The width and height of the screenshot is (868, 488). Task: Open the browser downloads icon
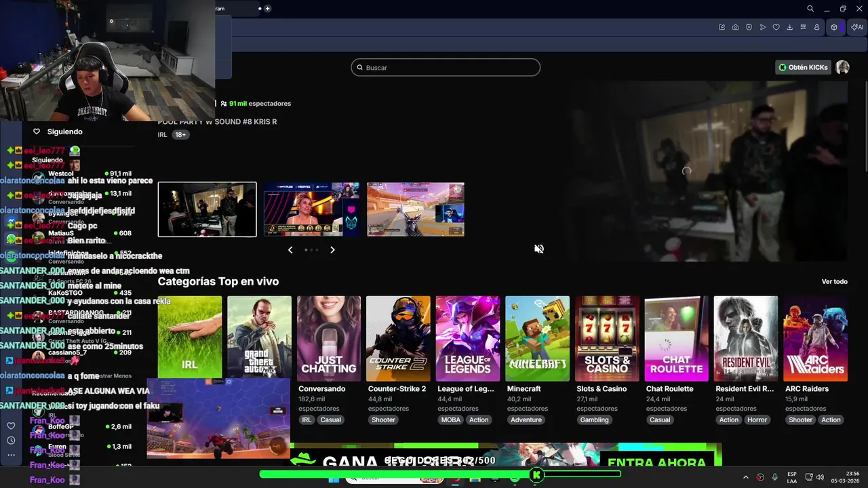[x=789, y=27]
